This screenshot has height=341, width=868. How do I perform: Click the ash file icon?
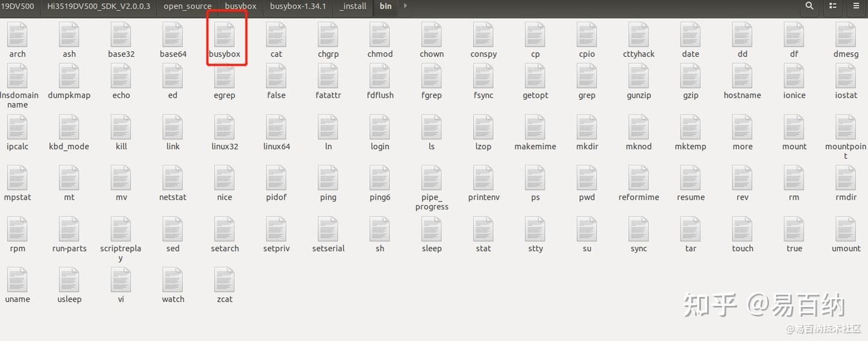point(69,35)
